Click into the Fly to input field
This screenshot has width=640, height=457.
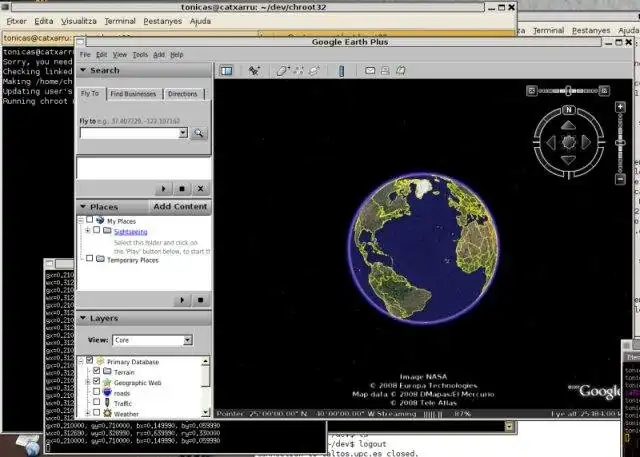(x=129, y=133)
